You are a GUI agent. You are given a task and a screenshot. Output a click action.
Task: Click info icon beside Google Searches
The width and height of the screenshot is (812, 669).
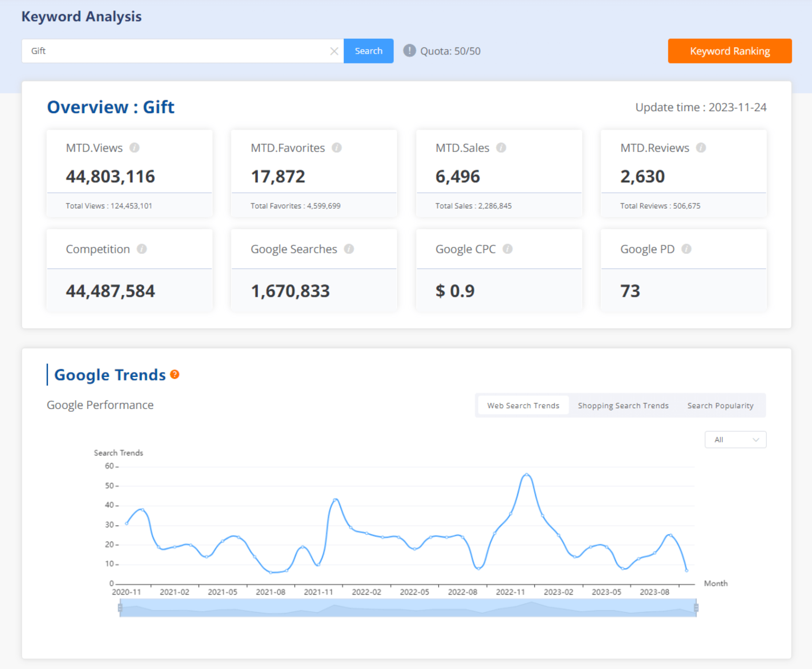click(348, 249)
